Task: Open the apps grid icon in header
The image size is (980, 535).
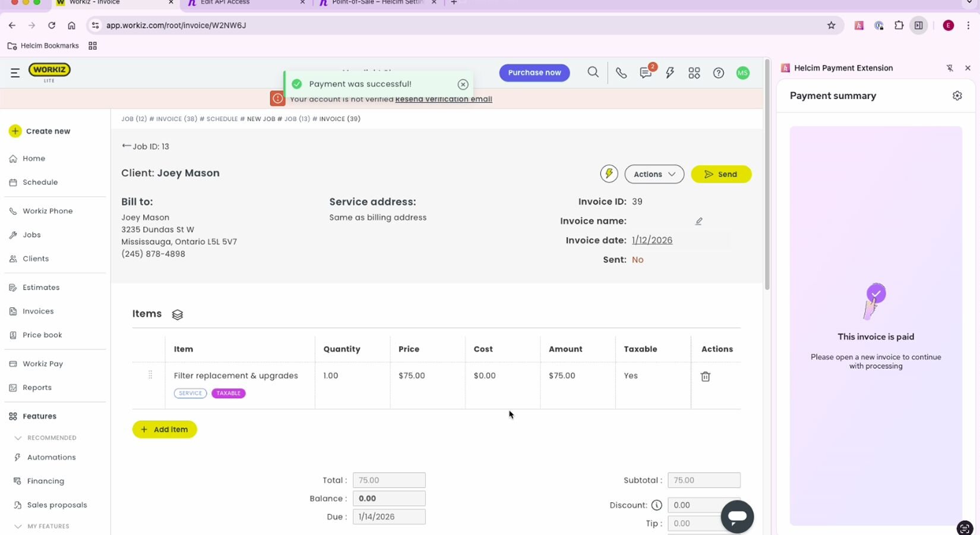Action: coord(694,73)
